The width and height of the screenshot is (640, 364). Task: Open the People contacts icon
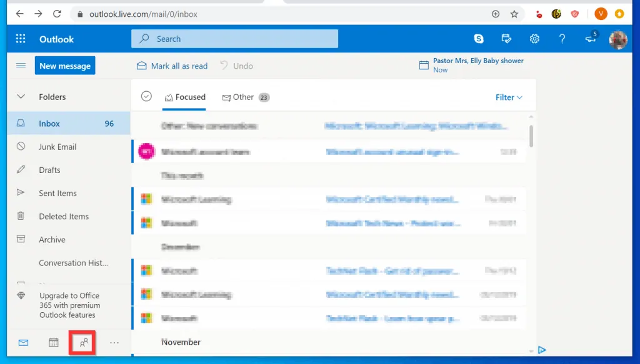(84, 343)
